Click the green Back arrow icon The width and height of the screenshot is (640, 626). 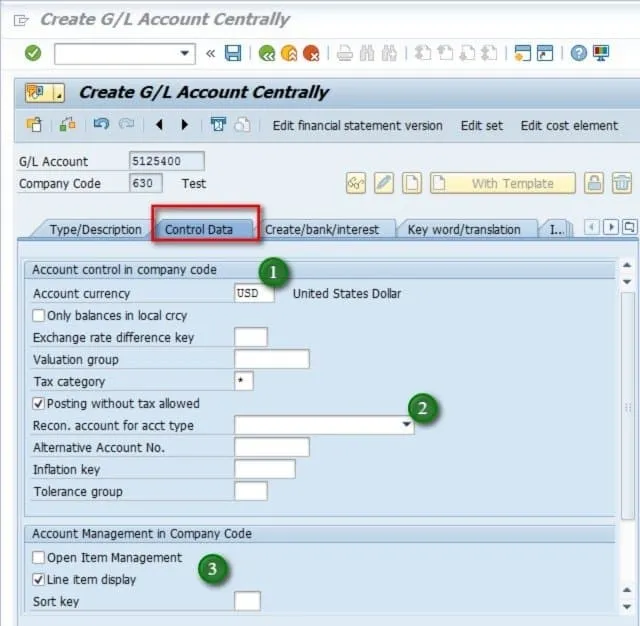click(x=267, y=53)
